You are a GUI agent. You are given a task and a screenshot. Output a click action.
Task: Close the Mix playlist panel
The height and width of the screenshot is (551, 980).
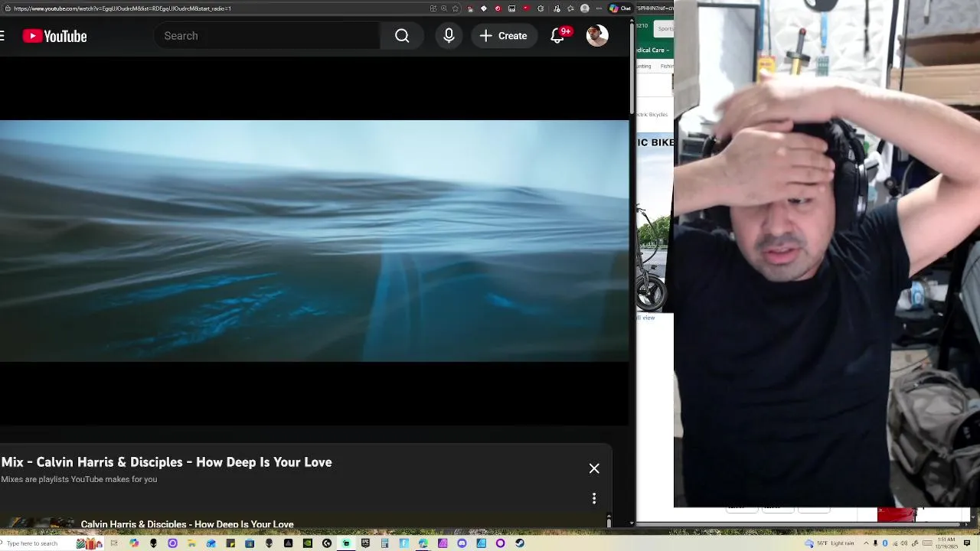[x=594, y=468]
